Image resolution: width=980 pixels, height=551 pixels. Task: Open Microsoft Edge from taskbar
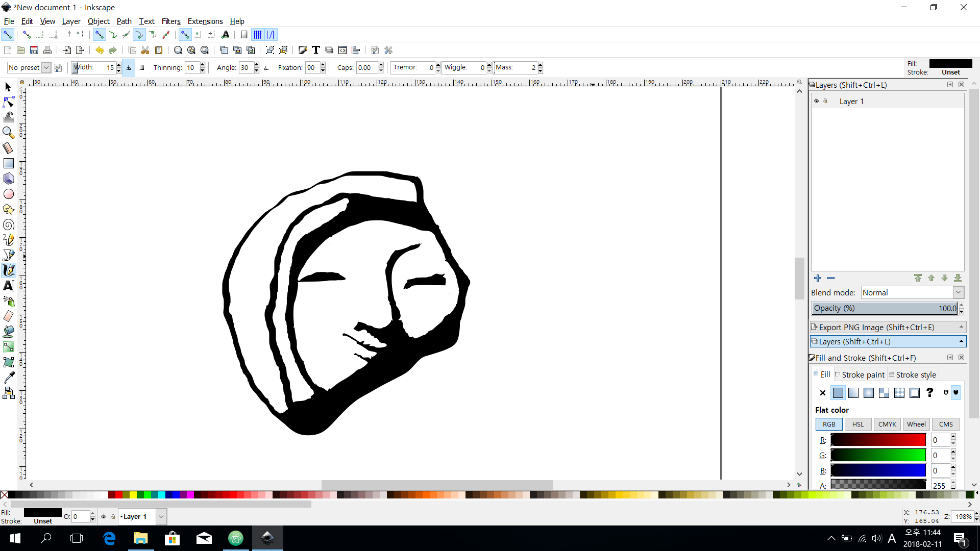point(109,538)
